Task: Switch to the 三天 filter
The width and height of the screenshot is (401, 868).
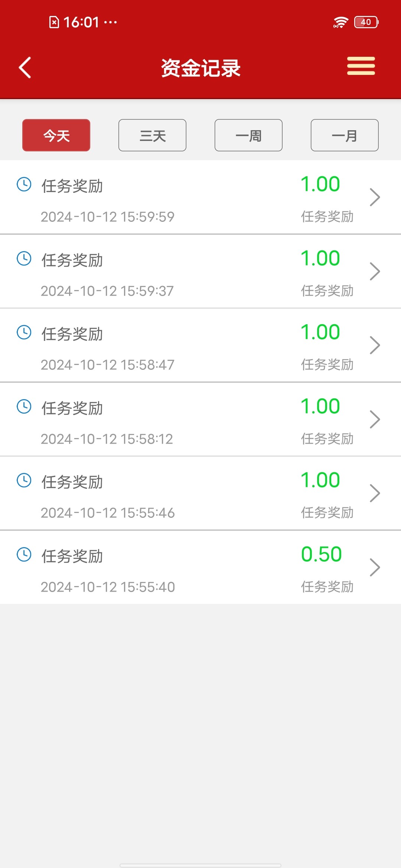Action: (x=152, y=135)
